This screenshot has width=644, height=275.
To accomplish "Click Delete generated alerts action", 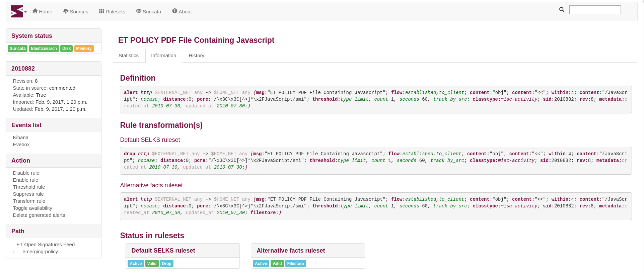I will [x=39, y=215].
